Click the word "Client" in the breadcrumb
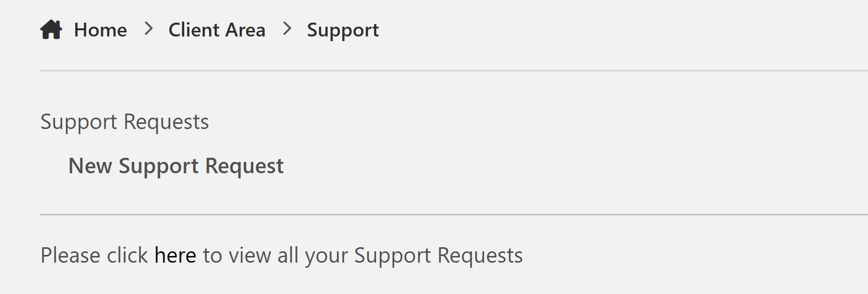The image size is (868, 294). [x=194, y=30]
